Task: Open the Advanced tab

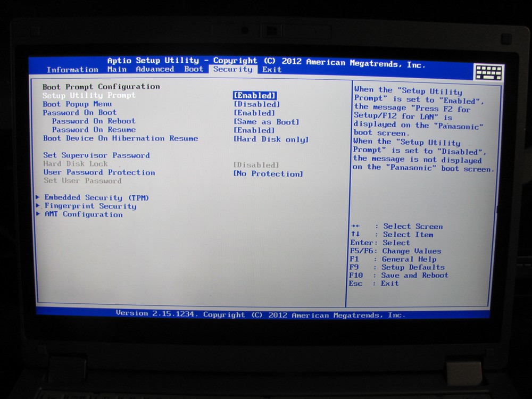Action: click(x=155, y=69)
